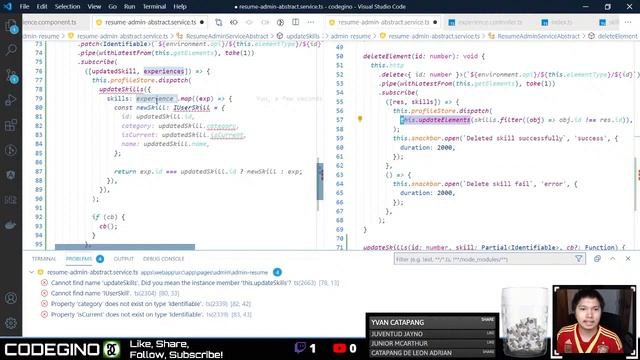The image size is (640, 360).
Task: Open Run and Debug view
Action: coord(11,100)
